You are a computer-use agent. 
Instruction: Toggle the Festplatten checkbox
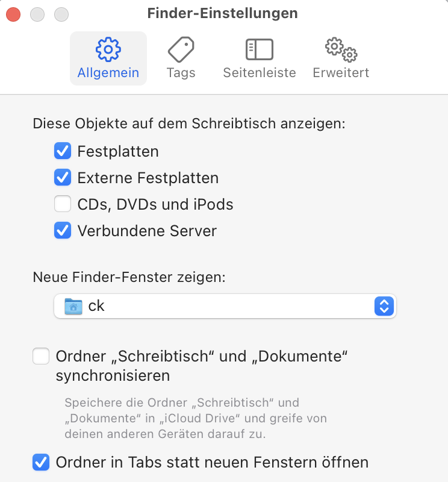coord(63,151)
